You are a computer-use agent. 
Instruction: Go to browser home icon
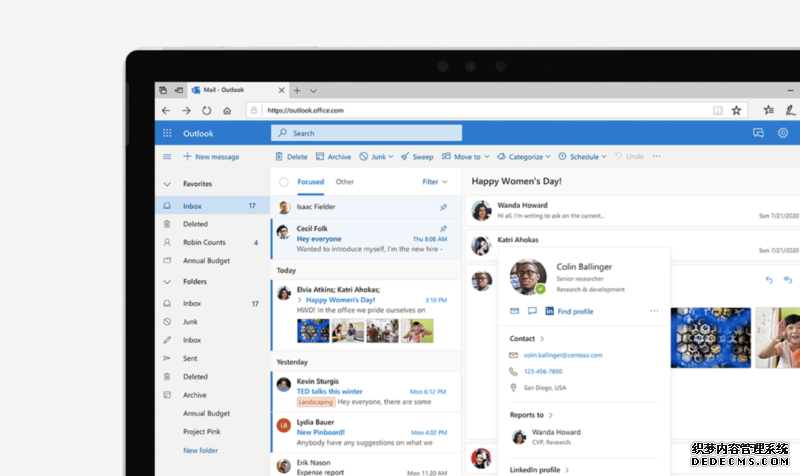(x=227, y=110)
